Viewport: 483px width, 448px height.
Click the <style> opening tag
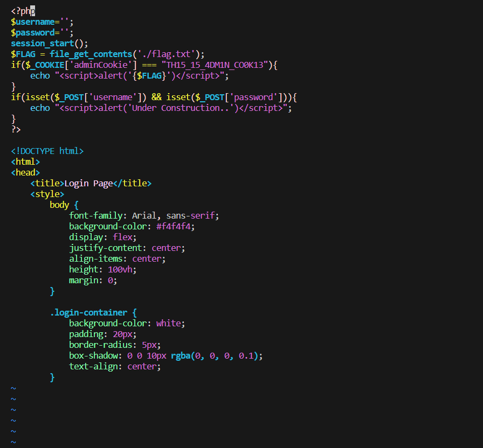point(47,194)
